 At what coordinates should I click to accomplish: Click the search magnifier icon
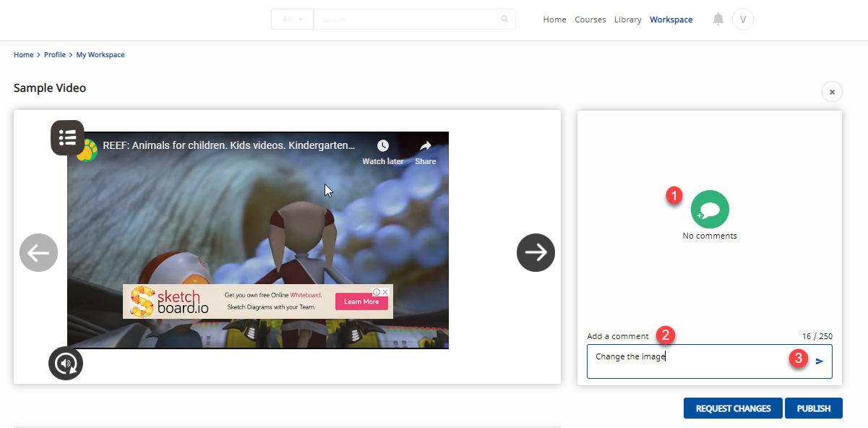(x=504, y=20)
